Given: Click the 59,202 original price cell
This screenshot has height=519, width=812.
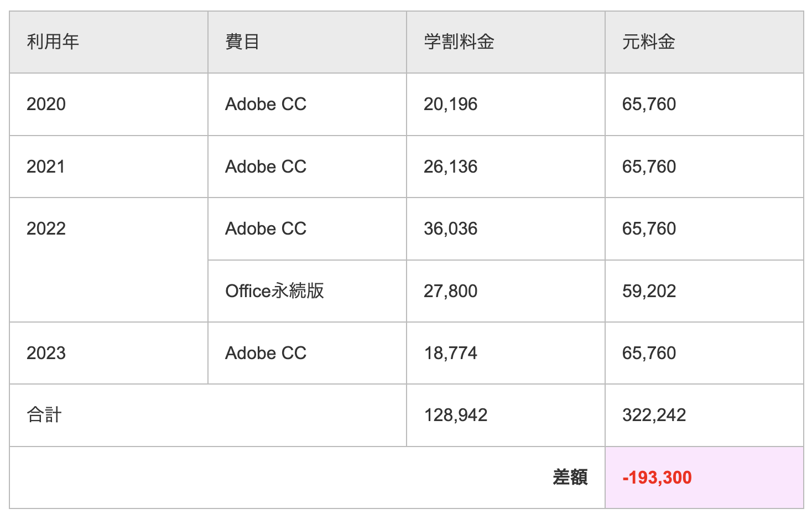Looking at the screenshot, I should [649, 291].
